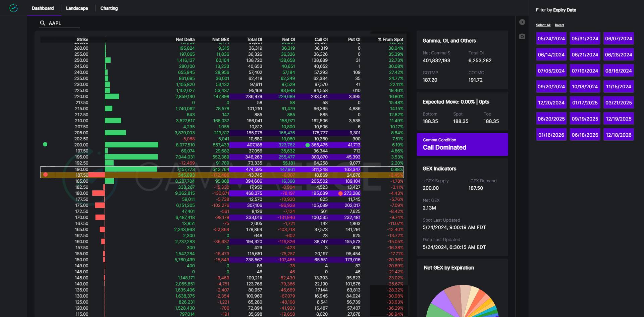The width and height of the screenshot is (644, 317).
Task: Click red dot in Put OI column
Action: tap(340, 193)
